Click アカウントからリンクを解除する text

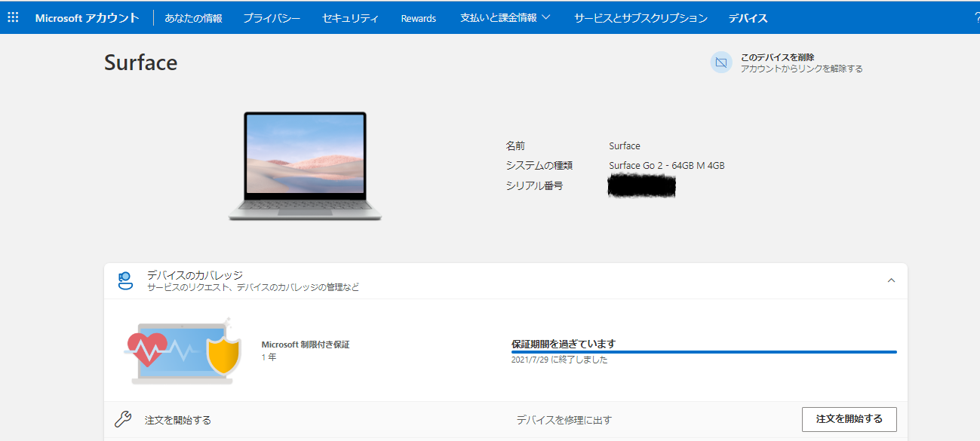[801, 69]
